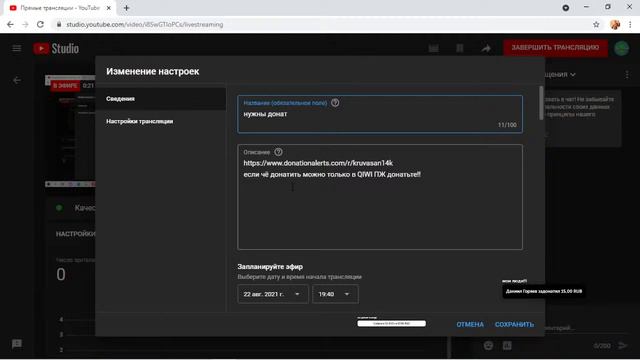Open the date dropdown showing 22 авг. 2021 г.
Viewport: 640px width, 360px height.
(x=273, y=294)
